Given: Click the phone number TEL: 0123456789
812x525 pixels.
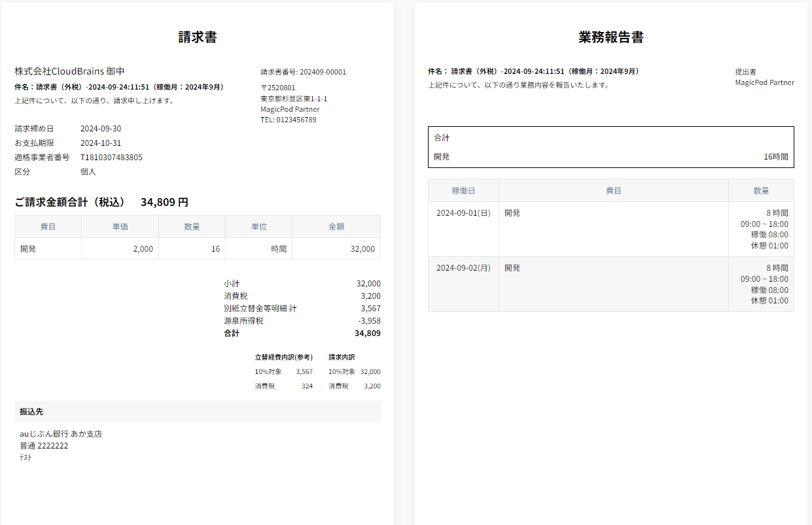Looking at the screenshot, I should click(289, 120).
